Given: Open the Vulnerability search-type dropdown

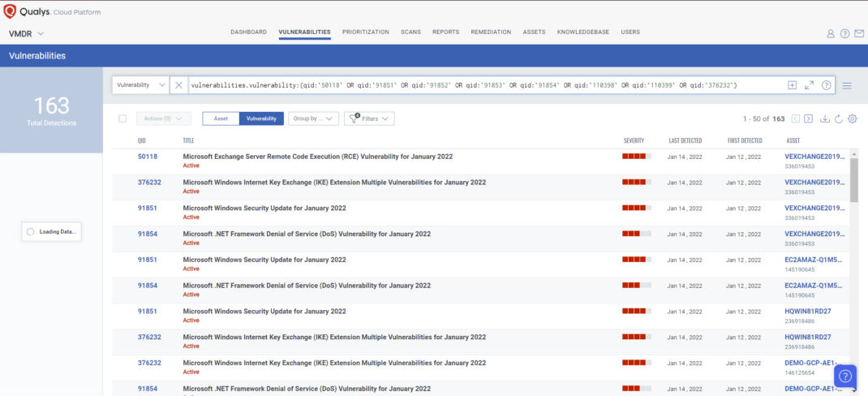Looking at the screenshot, I should [x=140, y=85].
